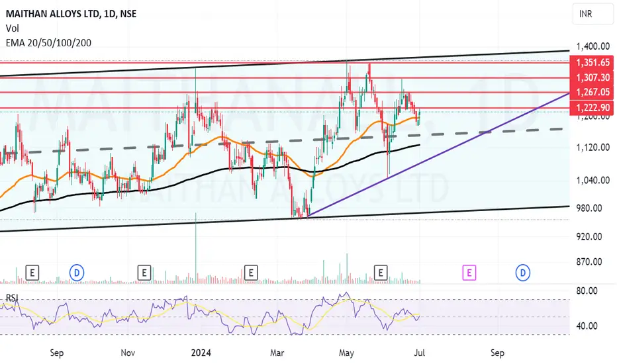This screenshot has height=364, width=617.
Task: Click the 1,351.65 red price label
Action: pos(593,63)
